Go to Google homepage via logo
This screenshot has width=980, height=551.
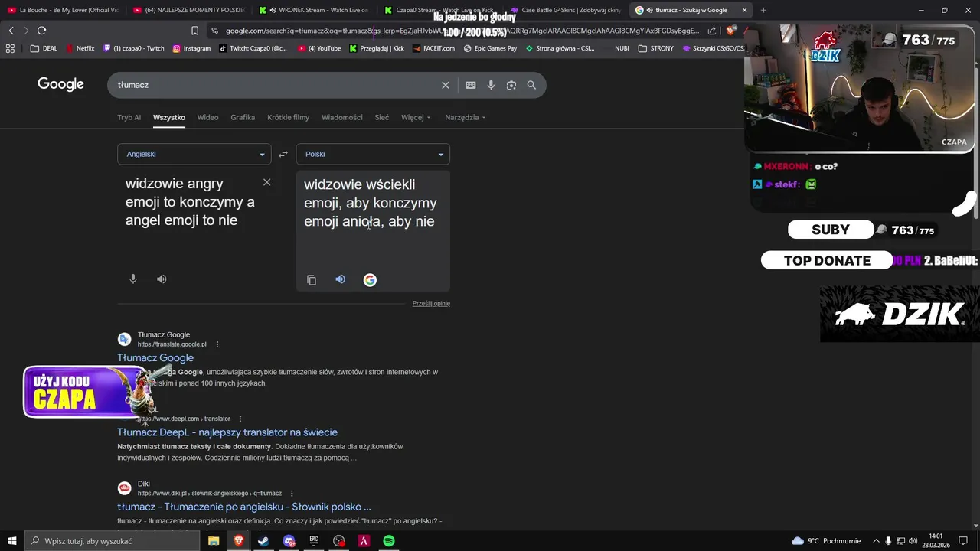(60, 84)
